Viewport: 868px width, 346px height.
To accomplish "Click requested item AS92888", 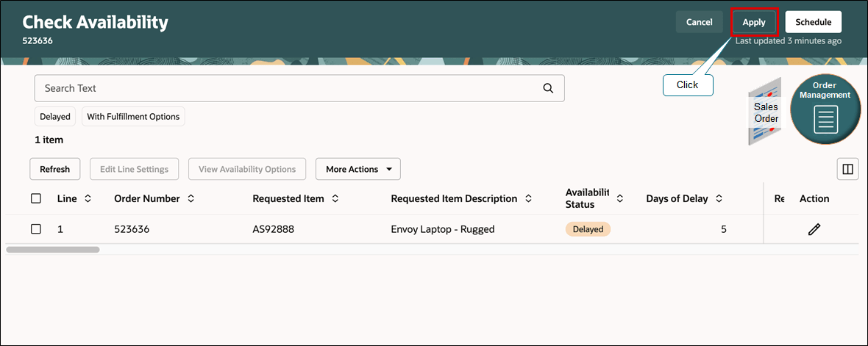I will coord(273,228).
